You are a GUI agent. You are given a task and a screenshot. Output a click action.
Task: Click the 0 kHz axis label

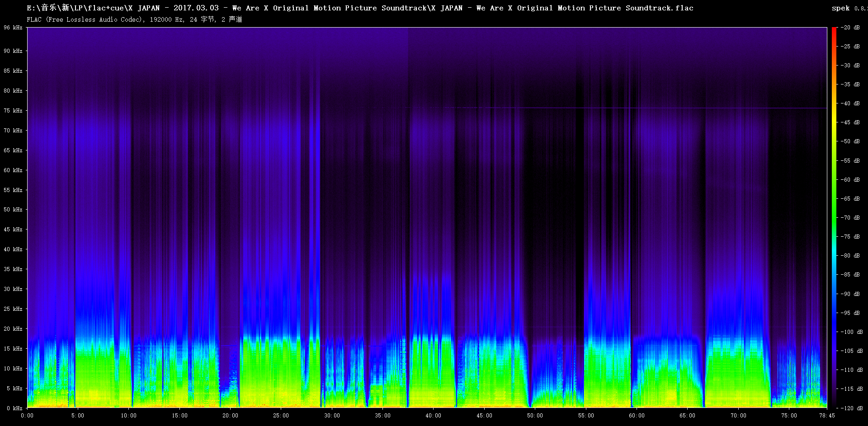14,408
